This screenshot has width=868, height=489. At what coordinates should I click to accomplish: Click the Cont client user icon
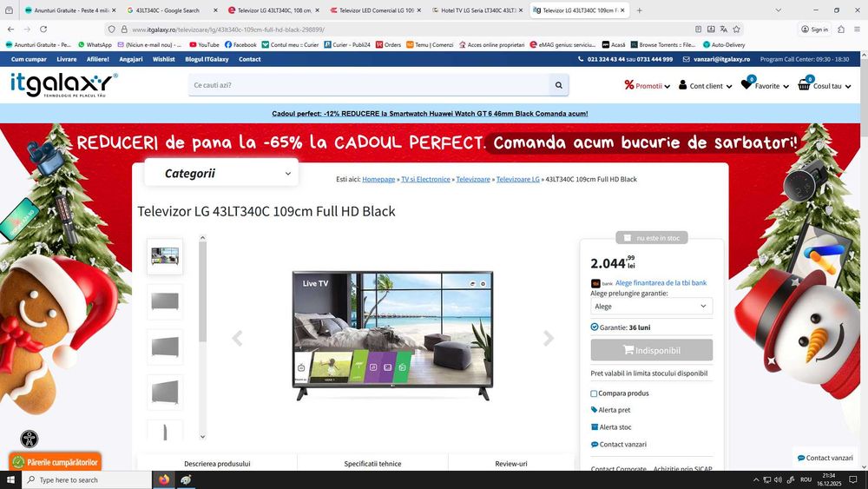pos(682,85)
